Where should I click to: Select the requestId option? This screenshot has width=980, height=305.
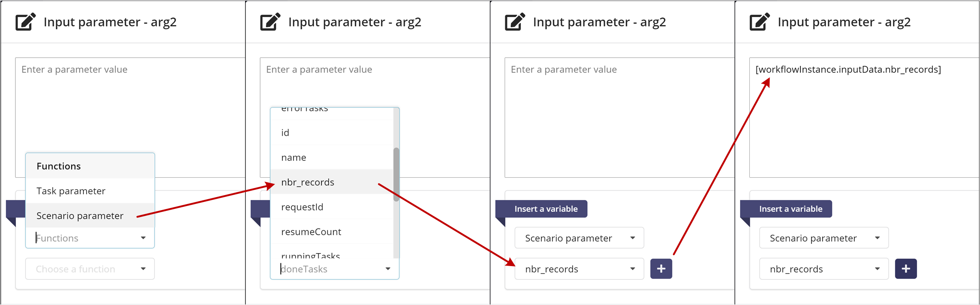(x=332, y=207)
